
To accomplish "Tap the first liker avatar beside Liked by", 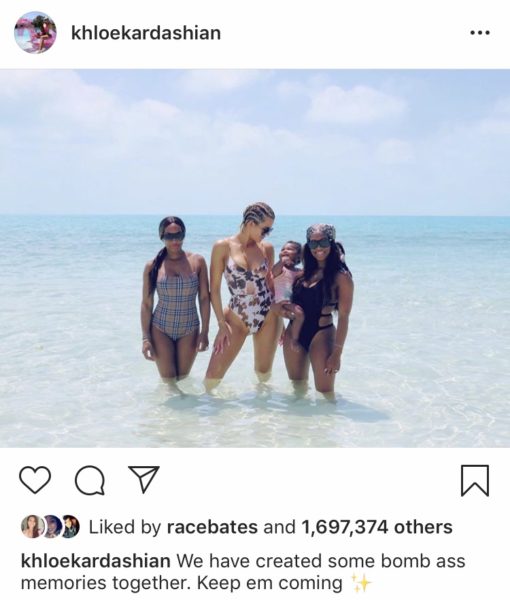I will [x=31, y=527].
